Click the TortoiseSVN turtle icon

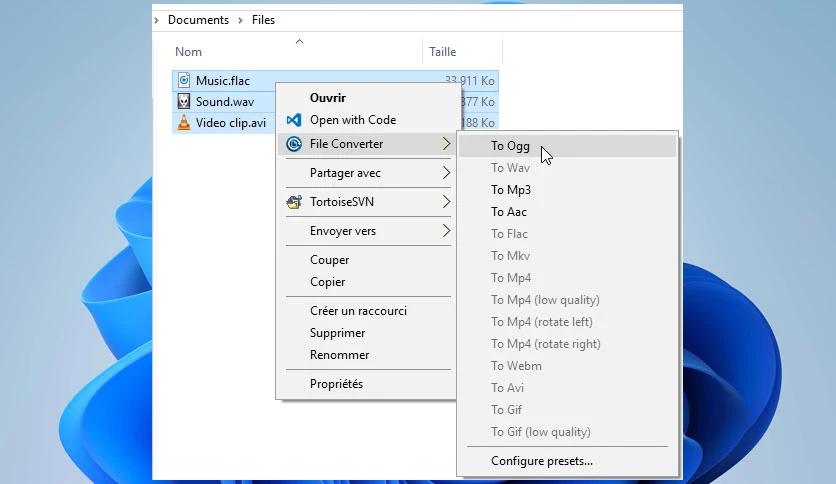tap(294, 202)
